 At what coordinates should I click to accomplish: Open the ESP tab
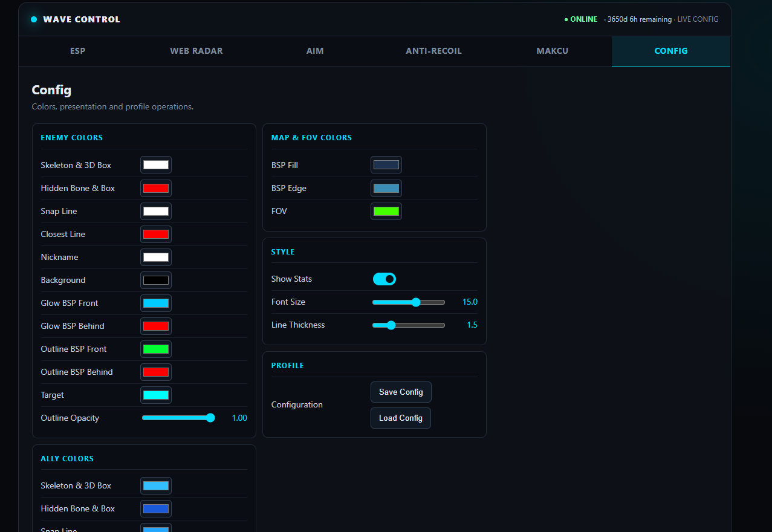[x=78, y=51]
